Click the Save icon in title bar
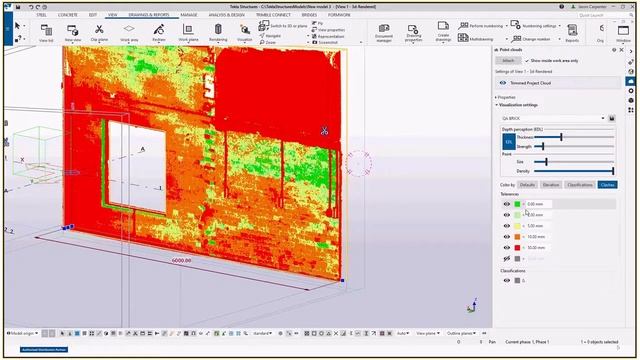 point(18,7)
